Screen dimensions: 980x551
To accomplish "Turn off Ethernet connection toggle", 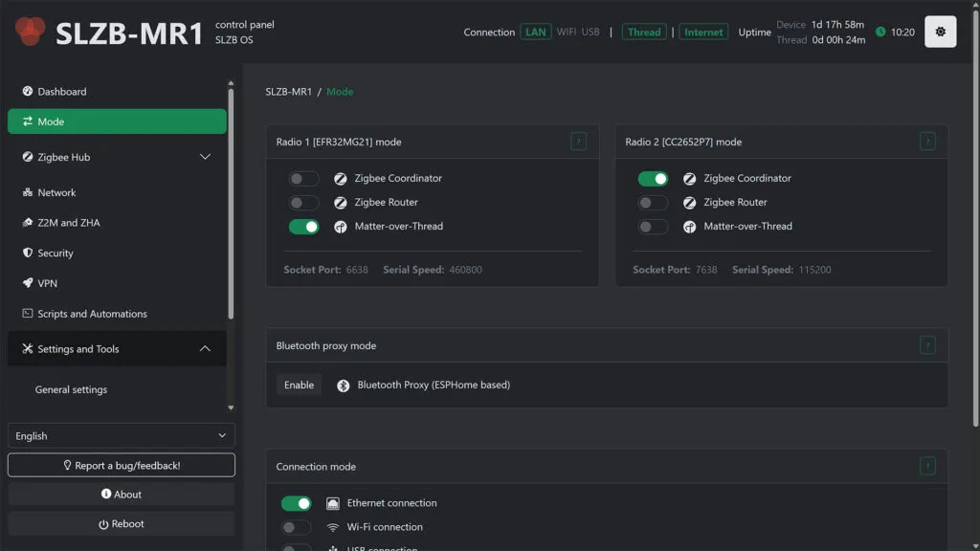I will coord(297,503).
